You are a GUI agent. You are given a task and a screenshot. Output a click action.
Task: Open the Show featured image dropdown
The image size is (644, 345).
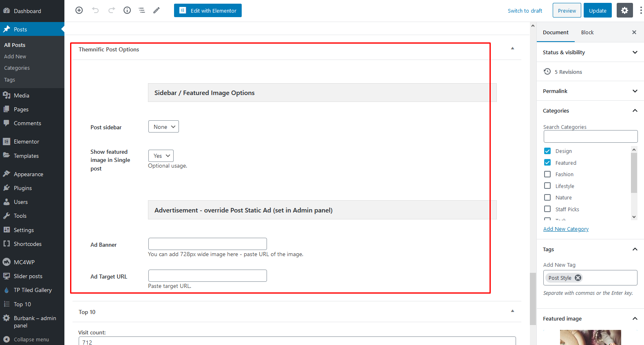161,156
